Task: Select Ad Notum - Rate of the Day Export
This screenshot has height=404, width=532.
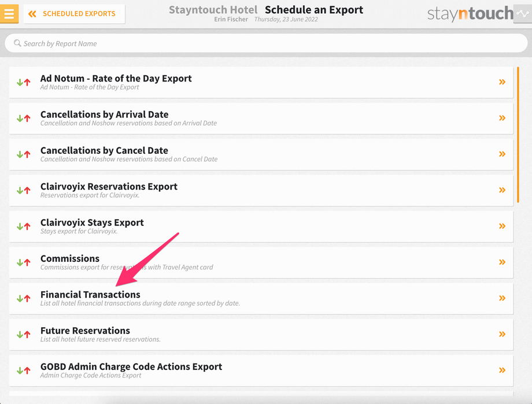Action: pyautogui.click(x=116, y=79)
